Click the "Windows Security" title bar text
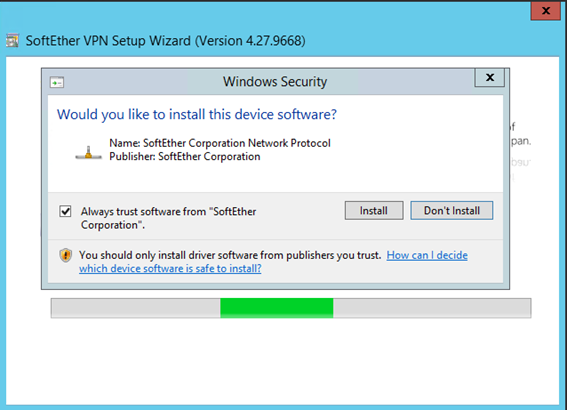This screenshot has width=567, height=410. click(x=275, y=82)
